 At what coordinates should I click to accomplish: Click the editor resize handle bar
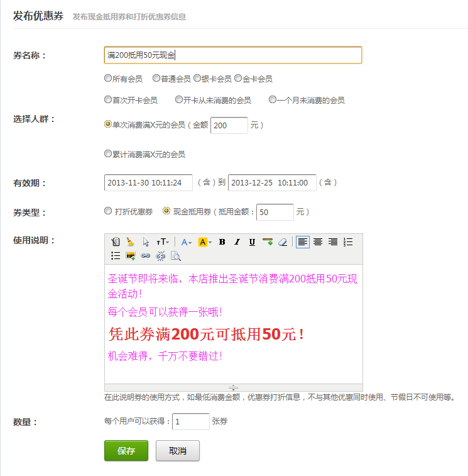point(233,387)
